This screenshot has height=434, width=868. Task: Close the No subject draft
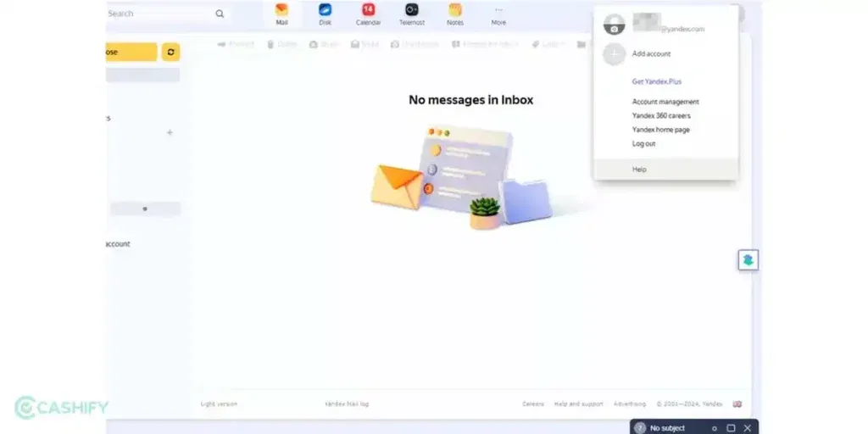[748, 428]
